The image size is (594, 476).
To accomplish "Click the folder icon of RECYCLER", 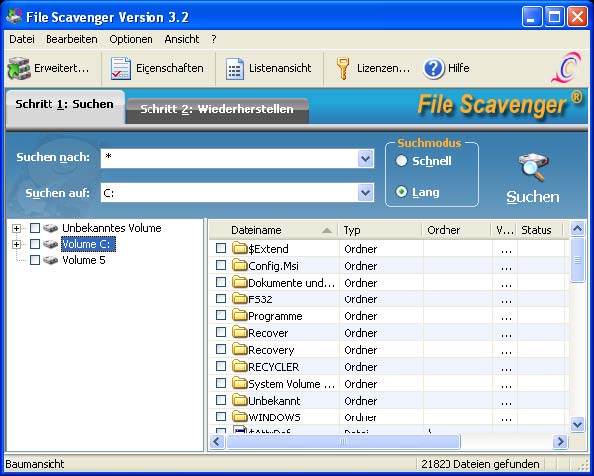I will point(239,366).
